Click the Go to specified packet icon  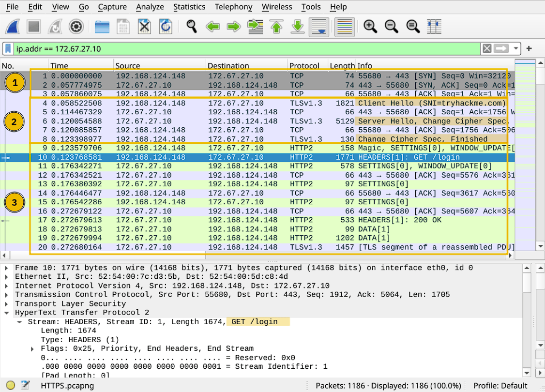(x=255, y=27)
